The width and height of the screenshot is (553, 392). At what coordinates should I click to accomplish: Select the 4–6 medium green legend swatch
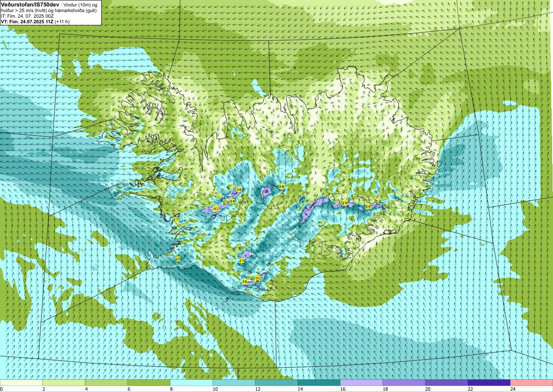click(x=106, y=383)
